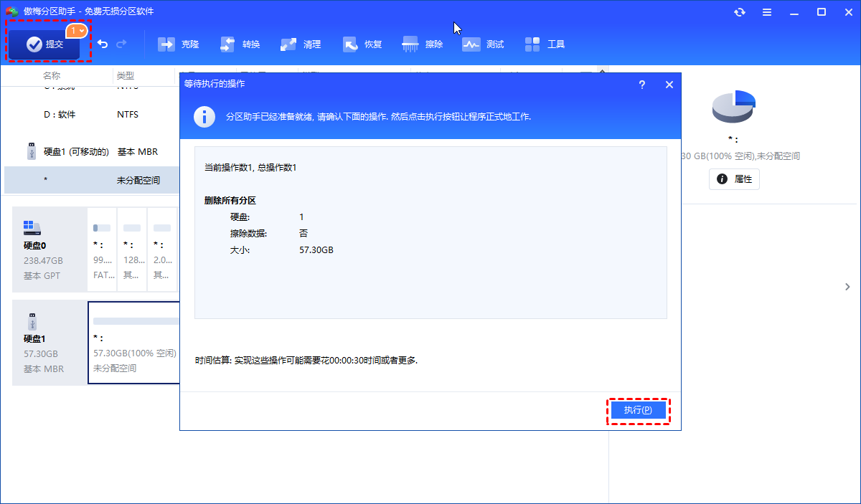Expand the right panel chevron arrow
Viewport: 861px width, 504px height.
coord(847,287)
